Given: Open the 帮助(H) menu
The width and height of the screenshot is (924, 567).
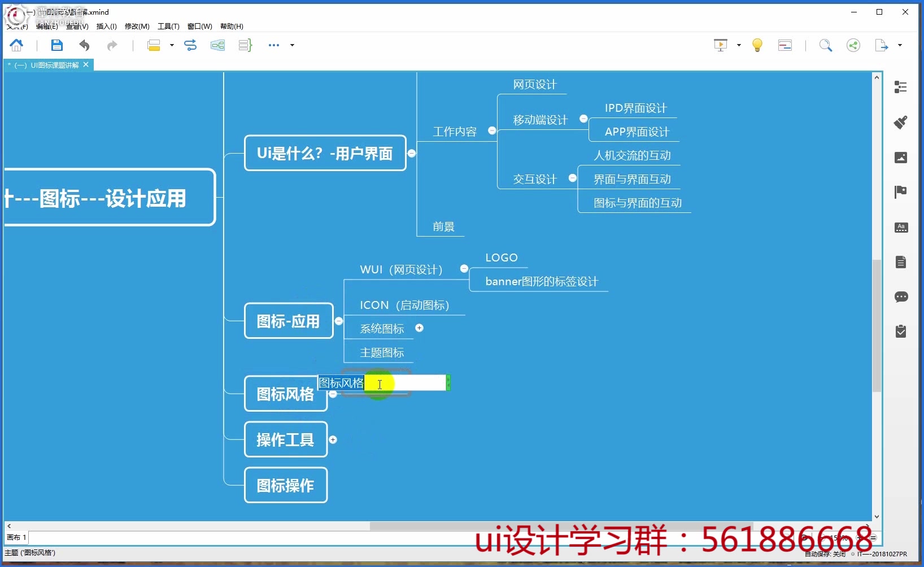Looking at the screenshot, I should (x=232, y=27).
